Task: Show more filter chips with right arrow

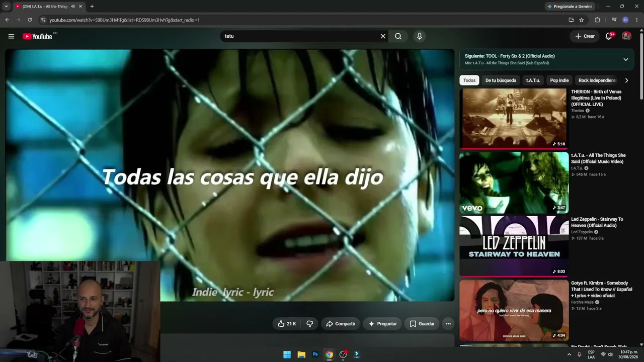Action: (626, 80)
